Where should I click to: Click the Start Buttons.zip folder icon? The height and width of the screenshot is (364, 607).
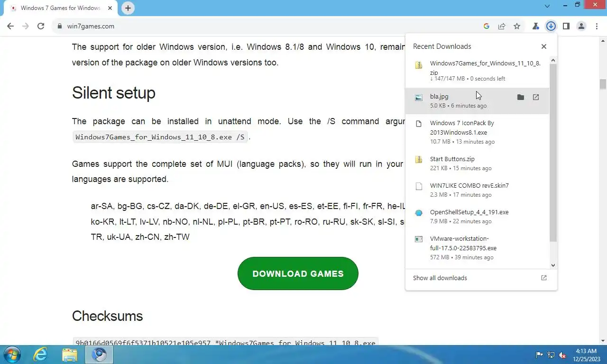click(419, 160)
